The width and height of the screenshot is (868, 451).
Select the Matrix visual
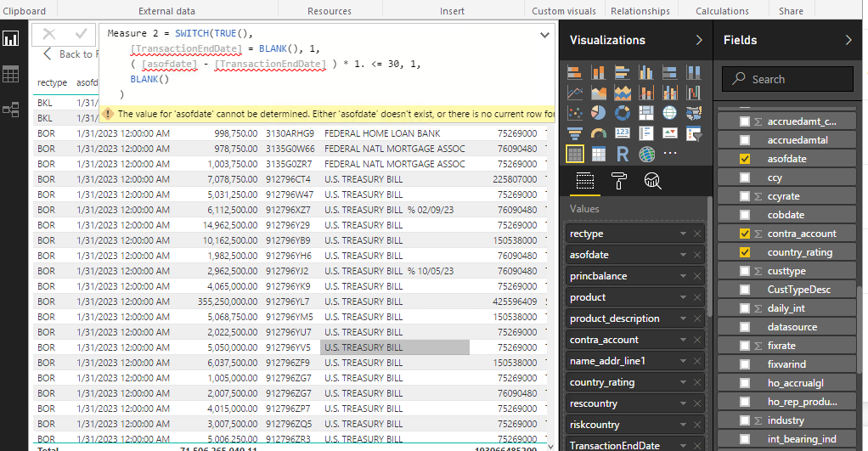coord(599,154)
